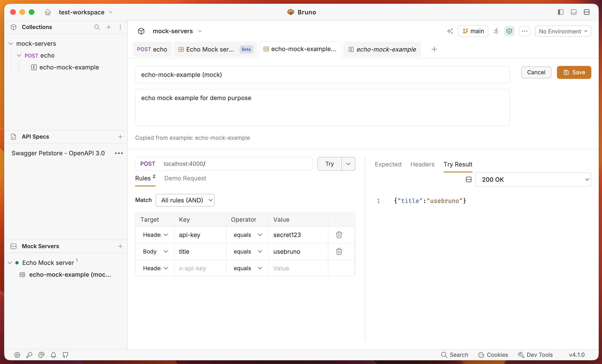Image resolution: width=602 pixels, height=364 pixels.
Task: Add a new API spec
Action: (120, 137)
